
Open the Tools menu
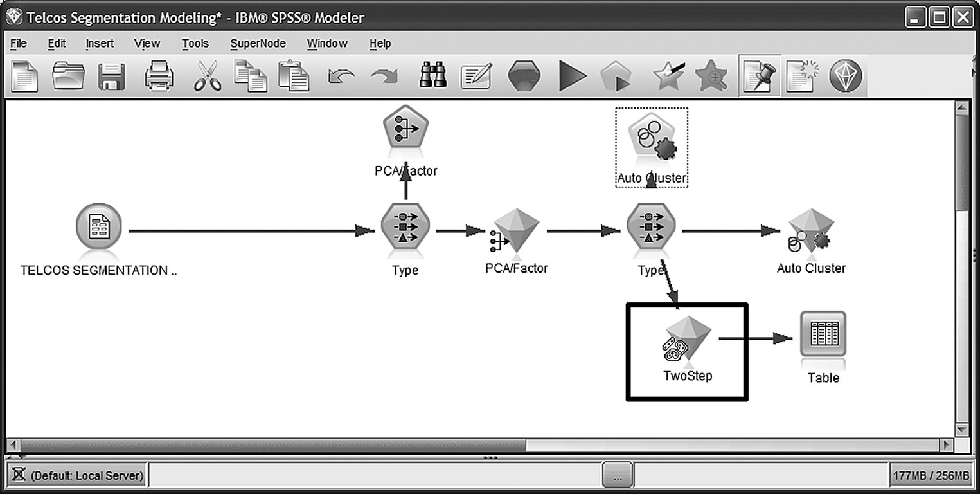pos(195,43)
